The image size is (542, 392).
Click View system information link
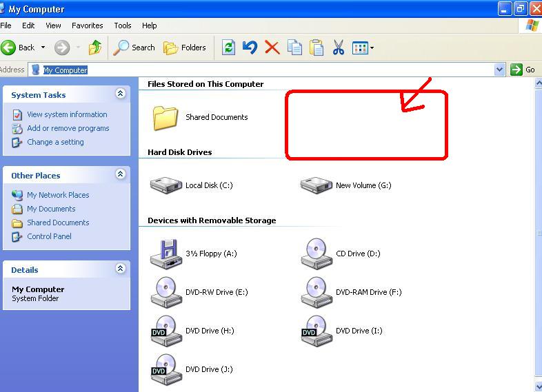click(67, 114)
